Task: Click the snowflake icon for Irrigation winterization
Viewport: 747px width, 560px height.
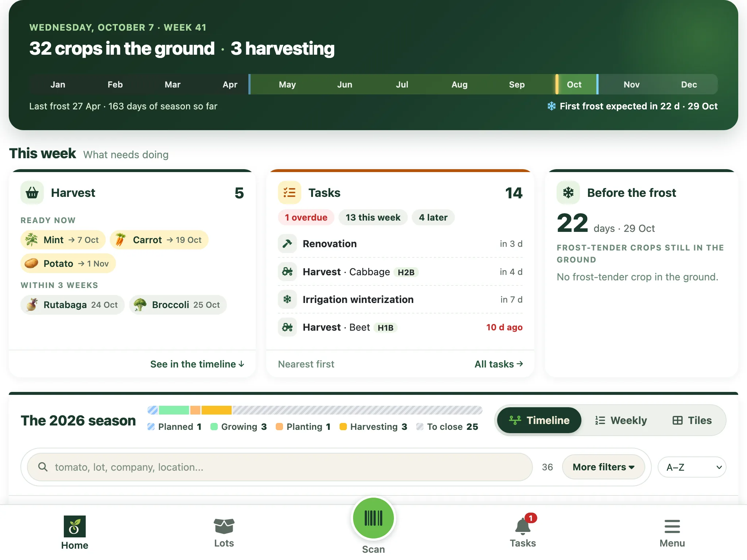Action: 287,299
